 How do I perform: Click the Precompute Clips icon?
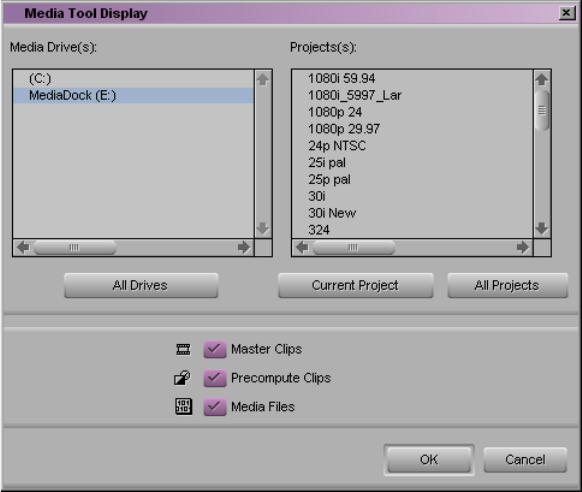click(x=182, y=378)
